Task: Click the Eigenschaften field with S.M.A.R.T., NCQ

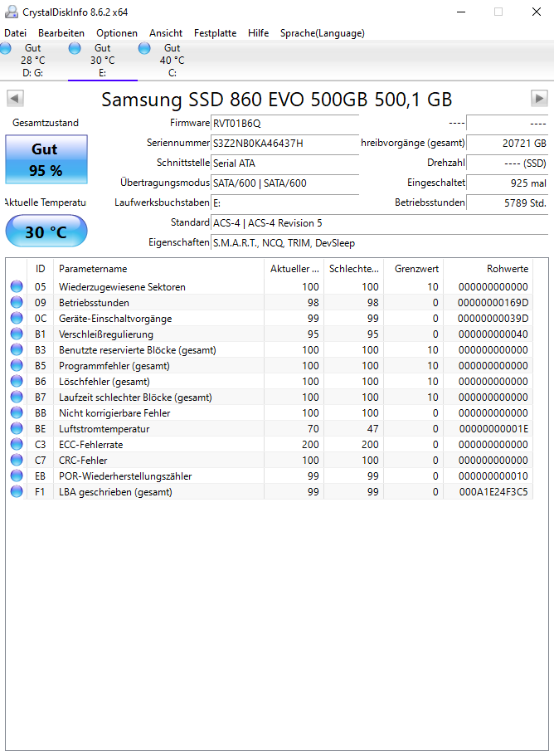Action: pyautogui.click(x=380, y=243)
